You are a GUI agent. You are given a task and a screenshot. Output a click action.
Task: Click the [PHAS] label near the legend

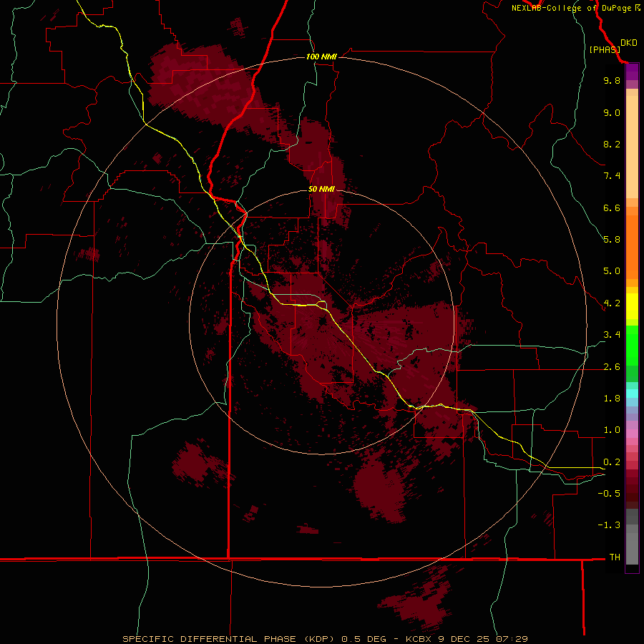point(605,49)
